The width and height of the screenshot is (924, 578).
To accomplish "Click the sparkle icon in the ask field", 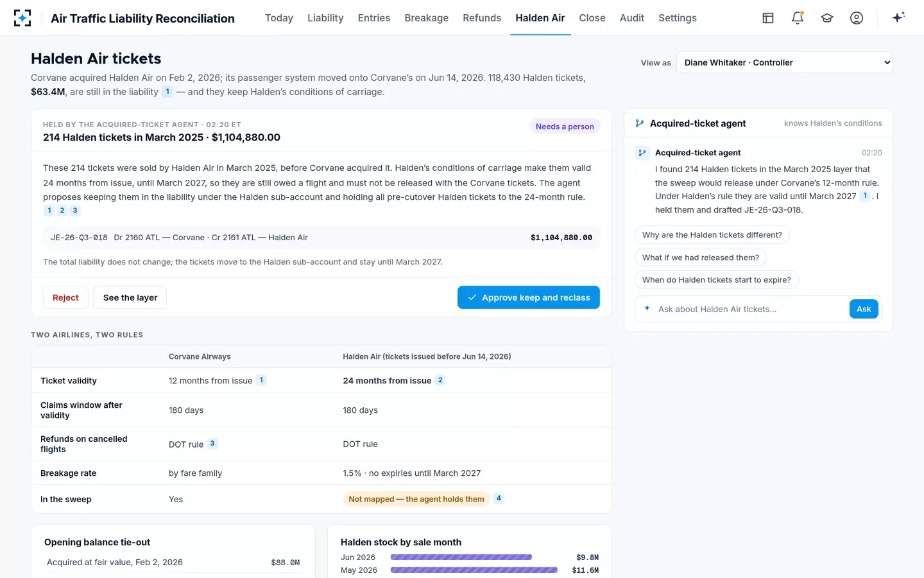I will (x=647, y=309).
